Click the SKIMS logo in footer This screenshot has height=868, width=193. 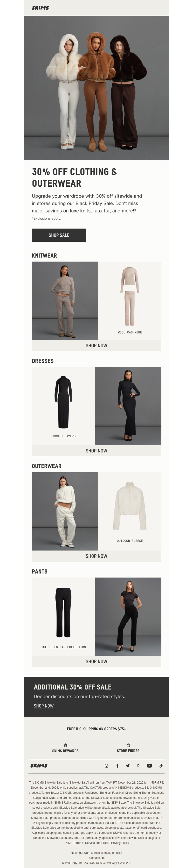(39, 765)
